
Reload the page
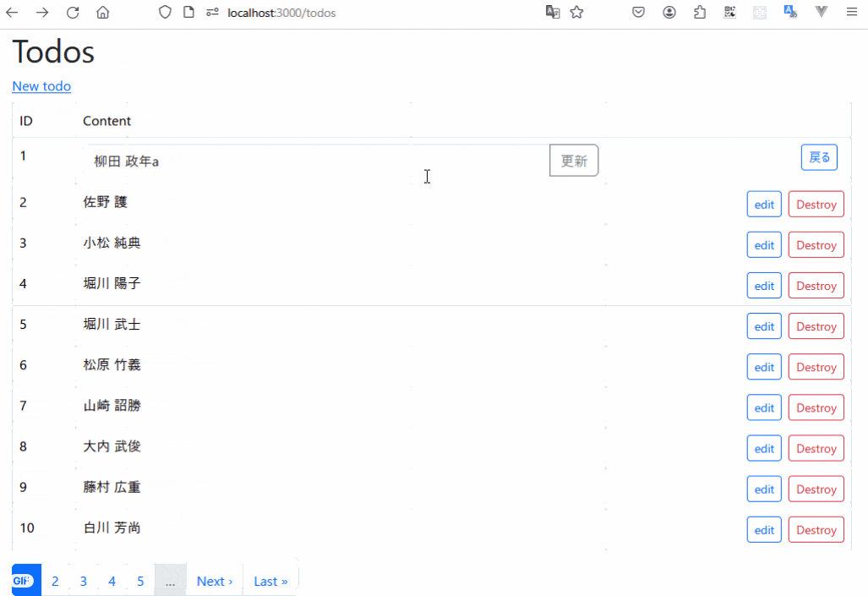pyautogui.click(x=73, y=12)
